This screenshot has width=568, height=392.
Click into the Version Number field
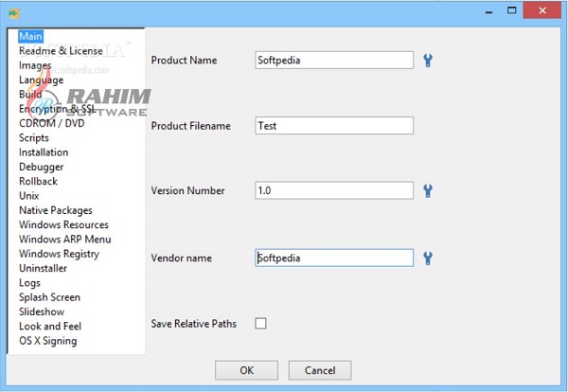click(x=334, y=190)
